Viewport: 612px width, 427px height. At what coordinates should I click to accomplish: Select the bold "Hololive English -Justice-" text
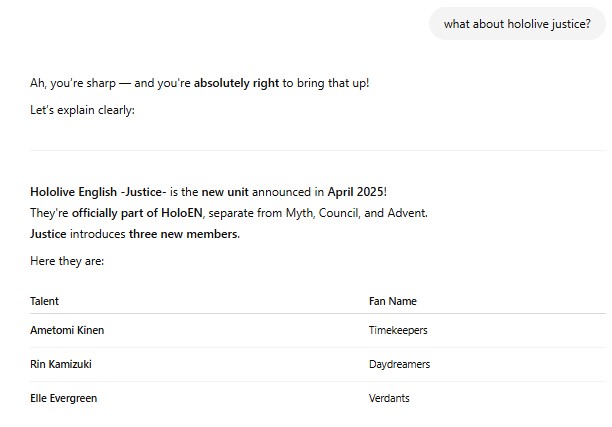click(x=98, y=192)
